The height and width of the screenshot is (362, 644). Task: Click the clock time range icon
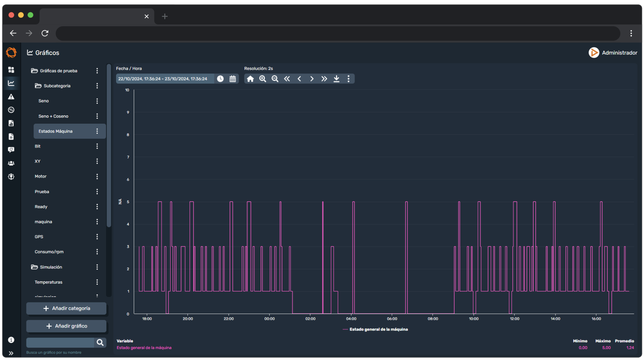tap(220, 79)
